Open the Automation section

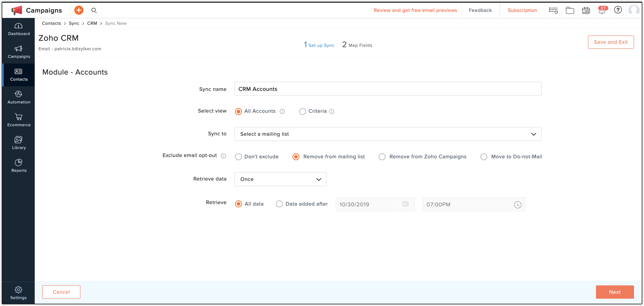point(19,98)
